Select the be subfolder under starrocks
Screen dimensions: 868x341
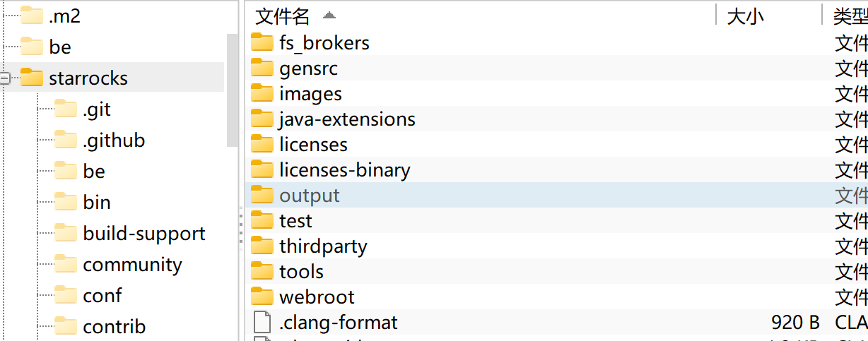coord(94,172)
